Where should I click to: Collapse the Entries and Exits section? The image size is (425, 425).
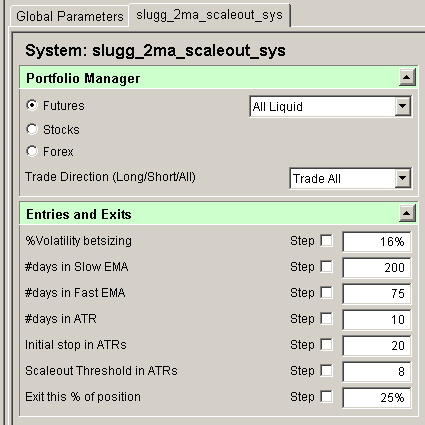point(407,213)
